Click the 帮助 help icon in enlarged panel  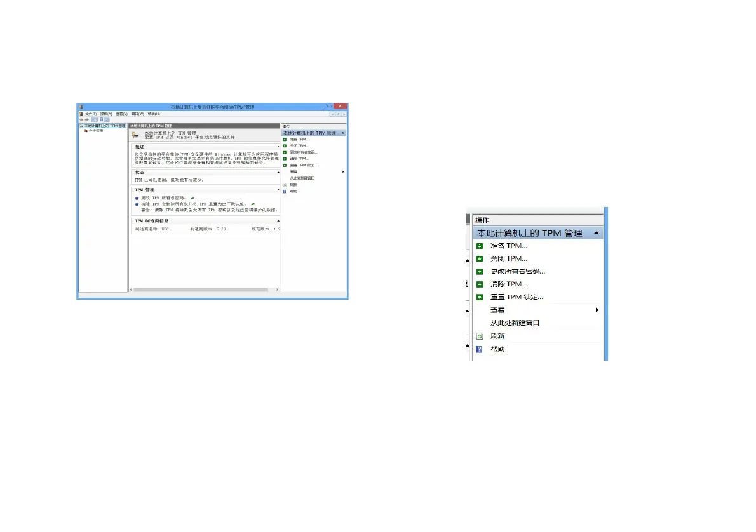click(480, 349)
